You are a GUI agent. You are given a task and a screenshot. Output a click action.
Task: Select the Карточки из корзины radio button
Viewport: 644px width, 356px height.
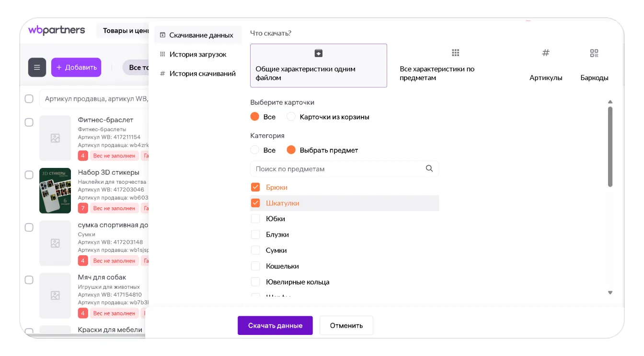(x=291, y=117)
